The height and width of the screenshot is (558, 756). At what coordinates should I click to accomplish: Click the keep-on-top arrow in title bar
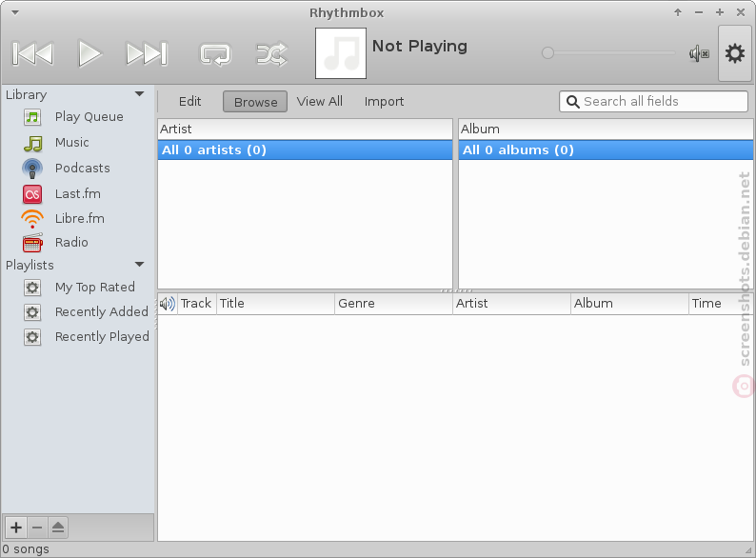point(678,12)
